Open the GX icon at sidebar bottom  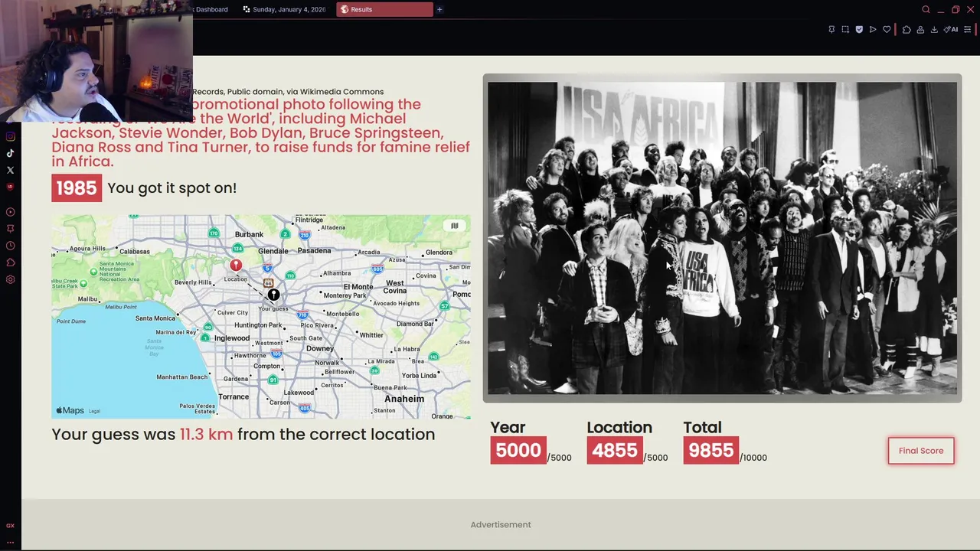10,526
